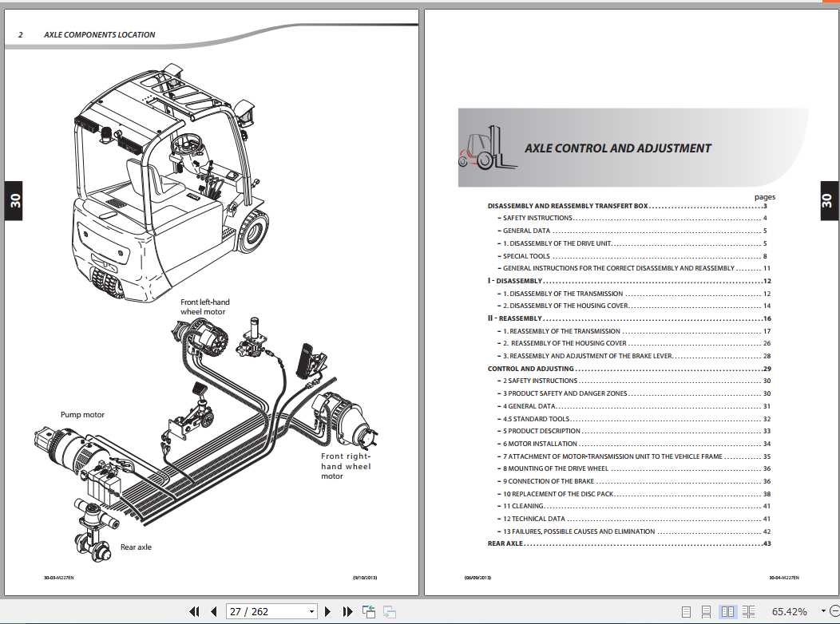Jump to the first page of the document
The image size is (840, 624).
coord(194,610)
